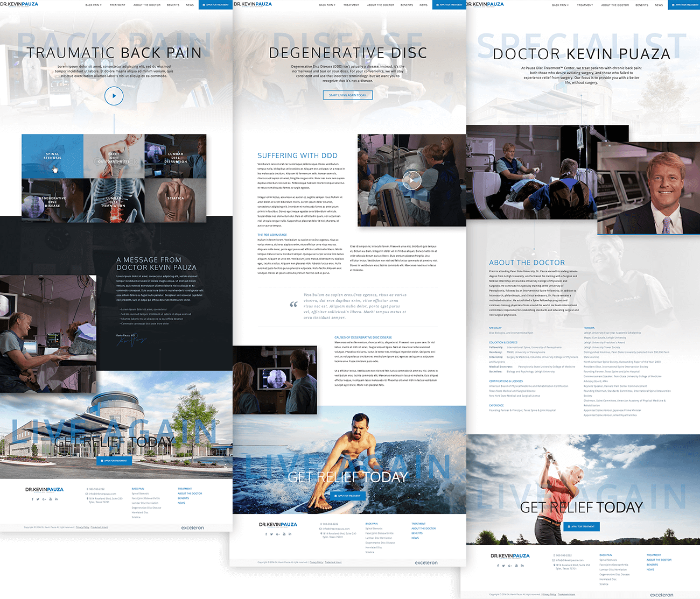The height and width of the screenshot is (599, 700).
Task: Click Apply for Treatment below building photo
Action: point(114,461)
